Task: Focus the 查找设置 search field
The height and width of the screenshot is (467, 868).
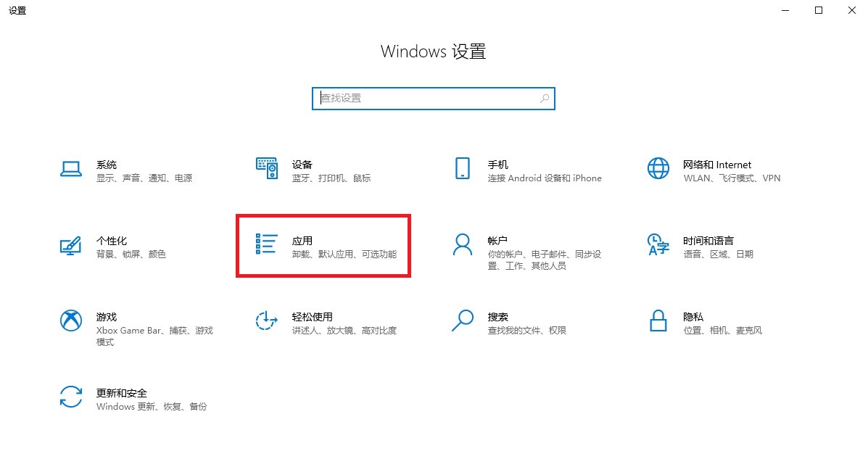Action: (x=434, y=99)
